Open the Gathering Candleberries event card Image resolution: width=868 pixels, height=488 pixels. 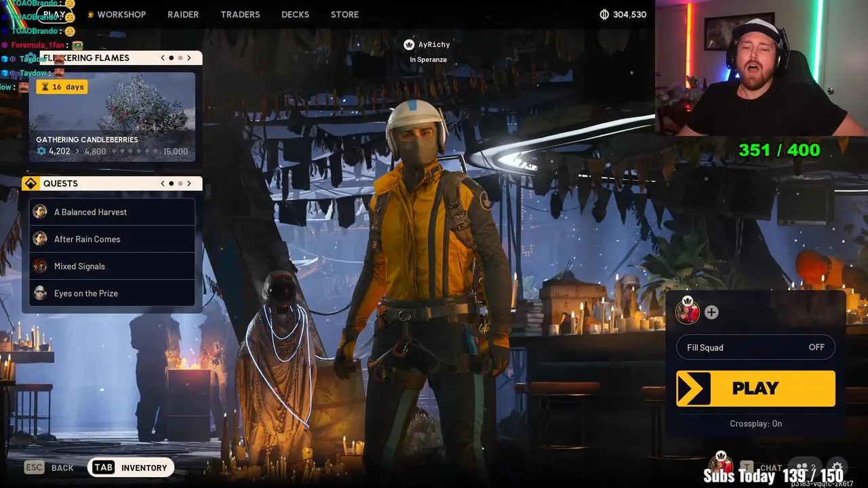click(x=112, y=117)
